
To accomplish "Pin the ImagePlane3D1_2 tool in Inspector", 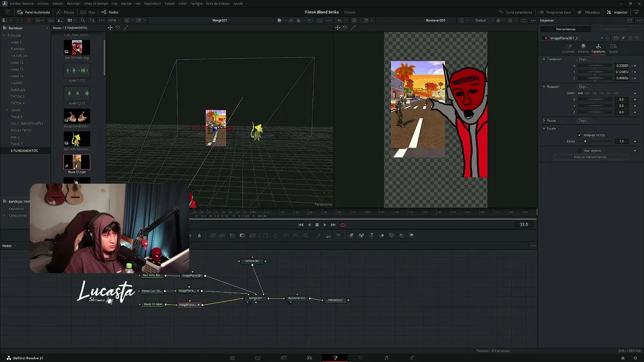I will (x=623, y=38).
